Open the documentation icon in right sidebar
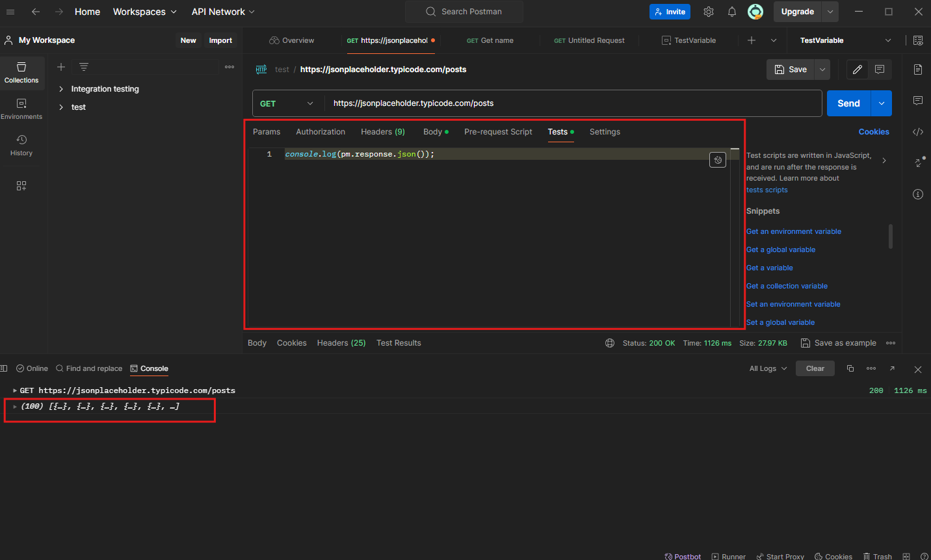931x560 pixels. click(x=918, y=70)
